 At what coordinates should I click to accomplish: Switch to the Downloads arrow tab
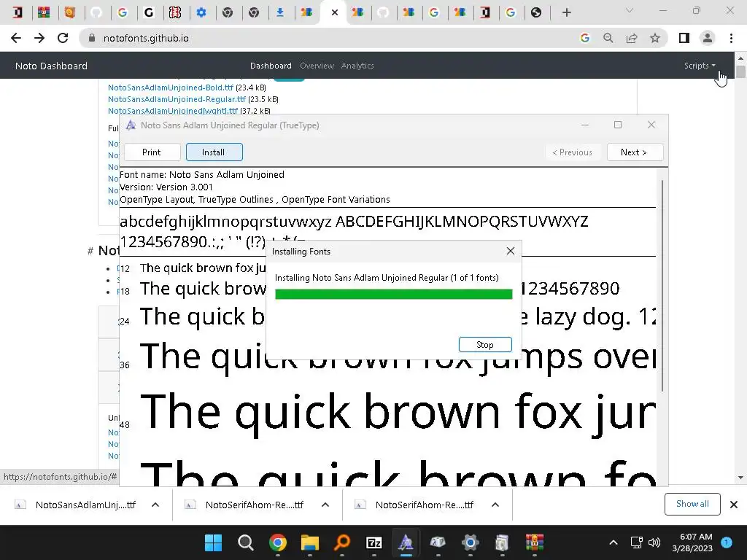(x=280, y=12)
